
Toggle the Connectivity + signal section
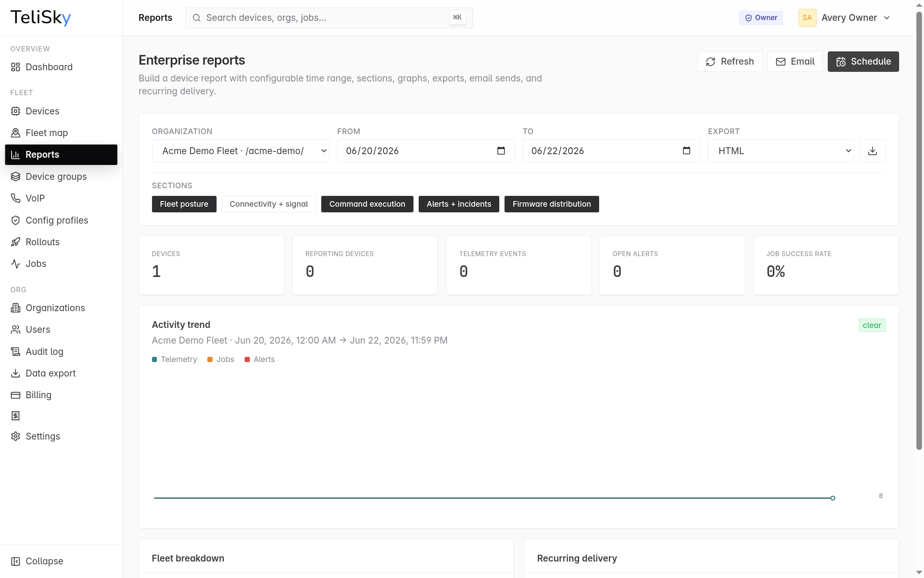point(269,204)
